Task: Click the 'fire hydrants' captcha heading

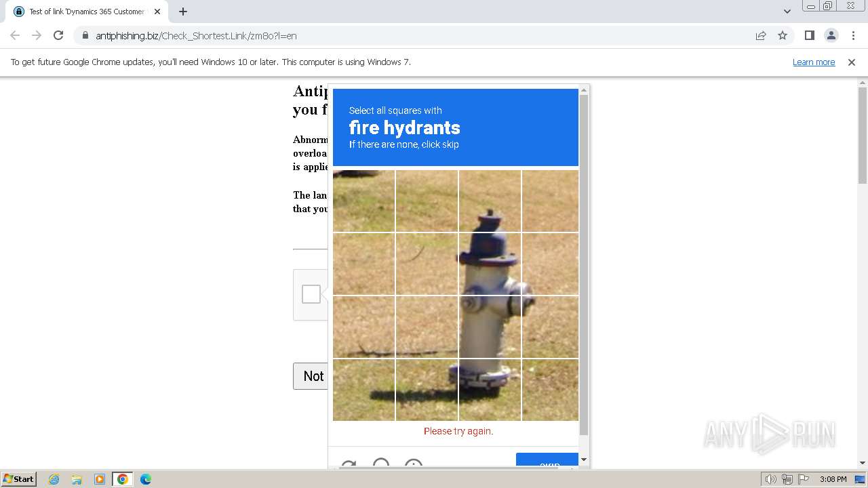Action: [x=405, y=127]
